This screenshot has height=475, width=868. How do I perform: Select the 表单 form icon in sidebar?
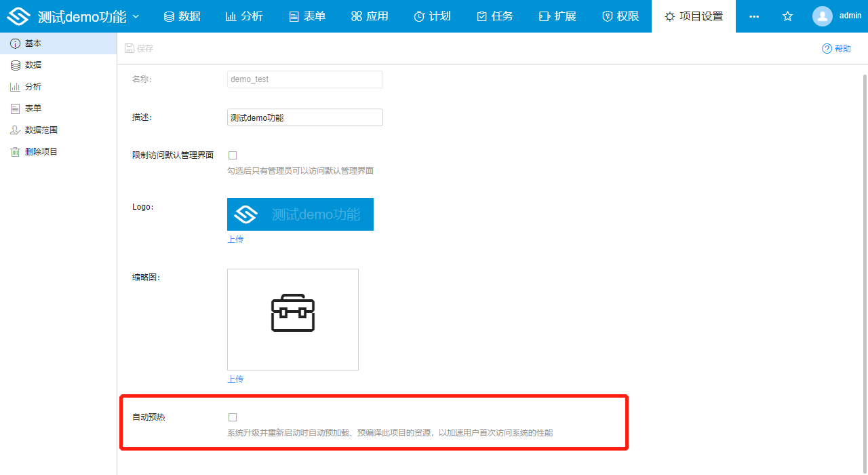click(x=15, y=108)
